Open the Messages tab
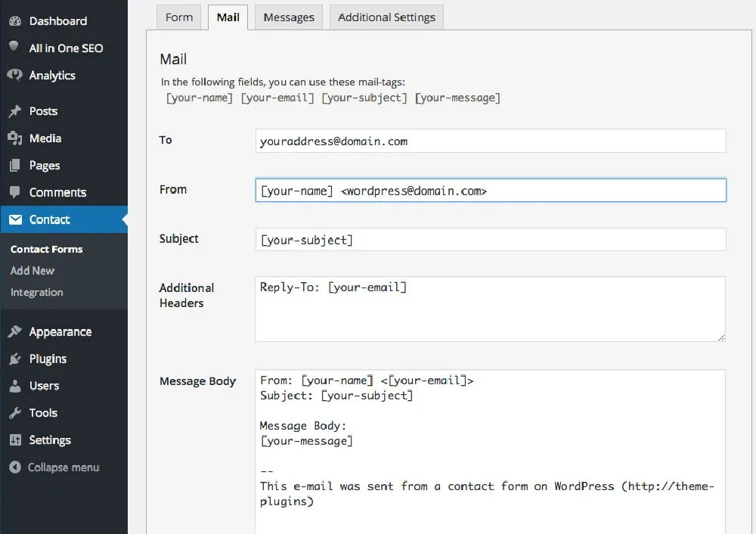The width and height of the screenshot is (756, 534). pos(289,17)
